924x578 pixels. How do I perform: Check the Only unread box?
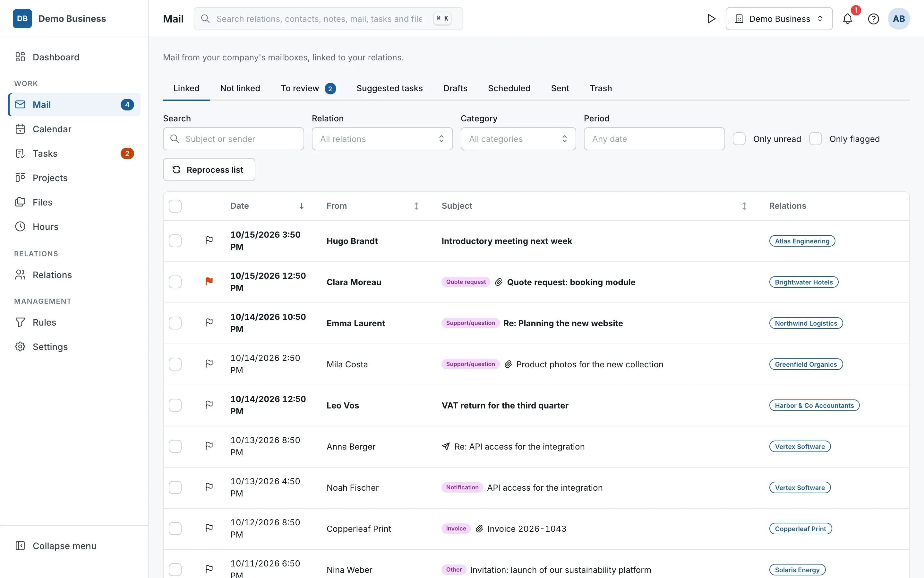(739, 139)
